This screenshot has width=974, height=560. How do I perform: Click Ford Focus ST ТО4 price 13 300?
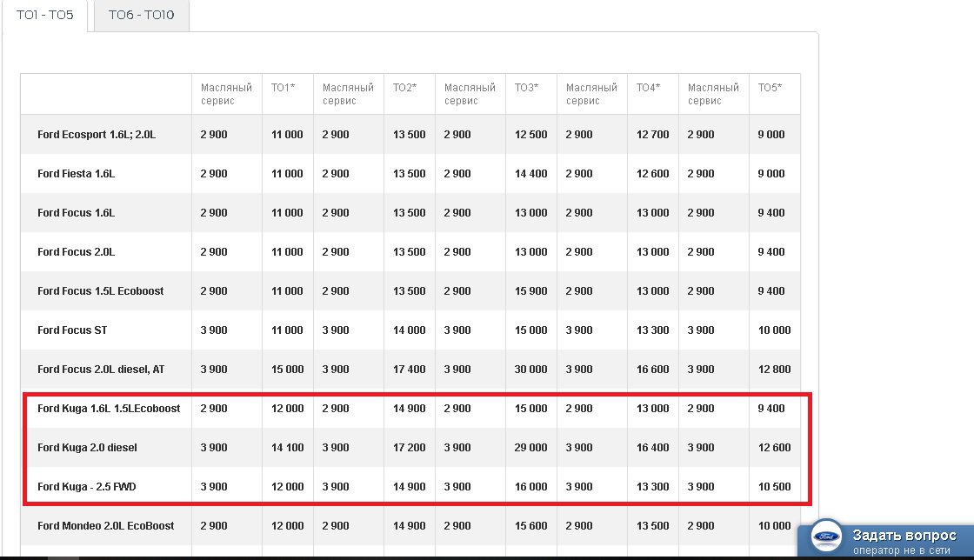pos(652,330)
